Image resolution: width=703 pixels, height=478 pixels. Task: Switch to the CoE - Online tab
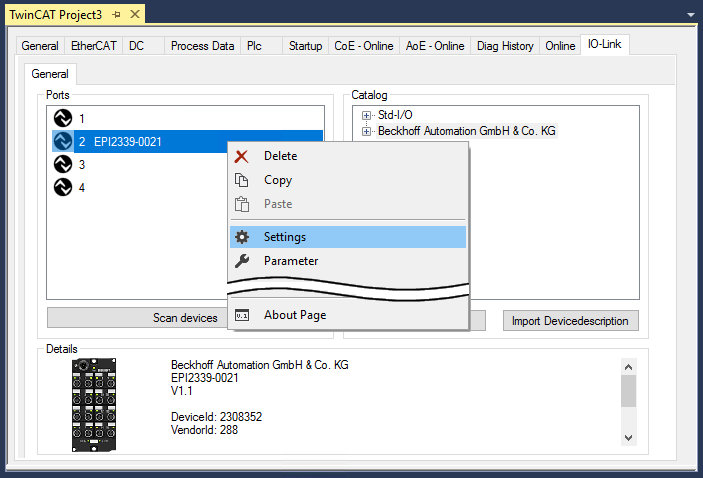(x=364, y=46)
